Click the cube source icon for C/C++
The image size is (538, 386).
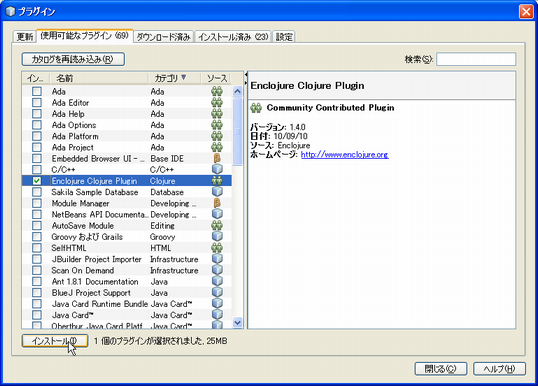[217, 169]
